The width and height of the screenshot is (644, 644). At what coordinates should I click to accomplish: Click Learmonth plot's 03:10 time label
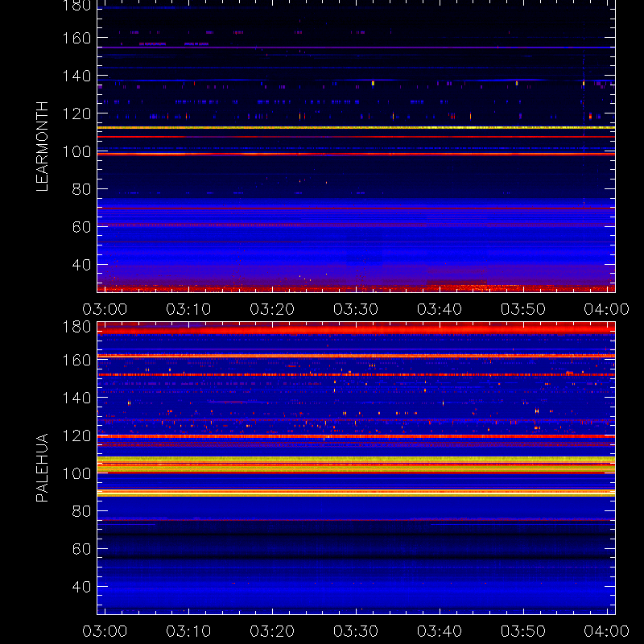[188, 309]
